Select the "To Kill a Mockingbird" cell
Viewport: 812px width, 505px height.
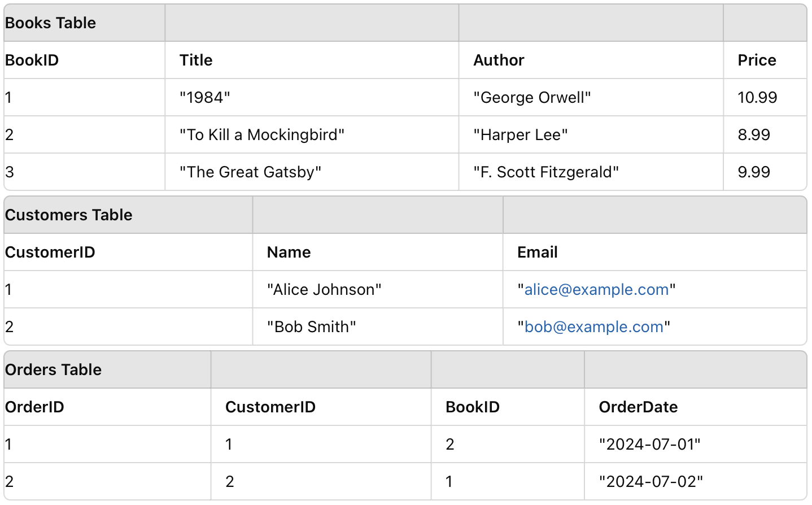click(x=262, y=135)
